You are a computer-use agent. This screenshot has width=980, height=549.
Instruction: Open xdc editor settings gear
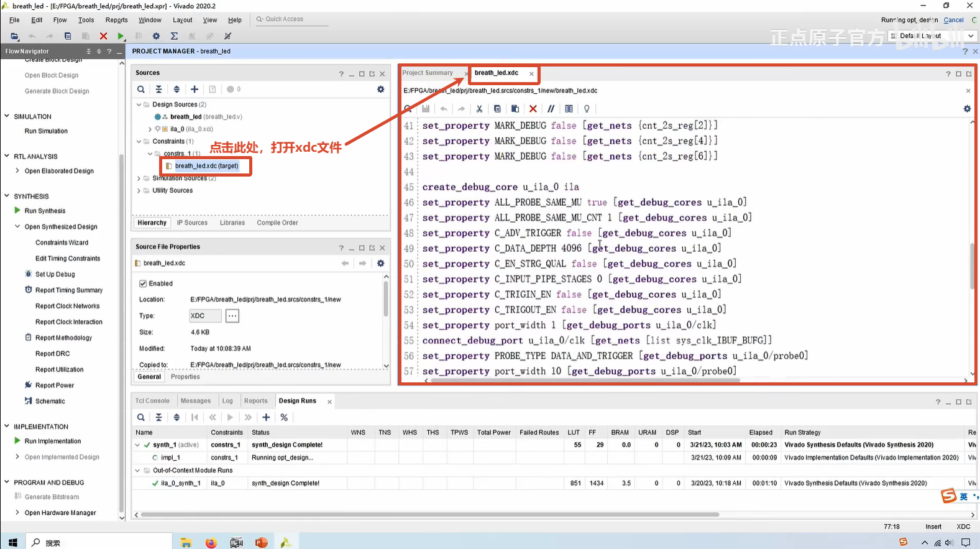click(x=967, y=109)
